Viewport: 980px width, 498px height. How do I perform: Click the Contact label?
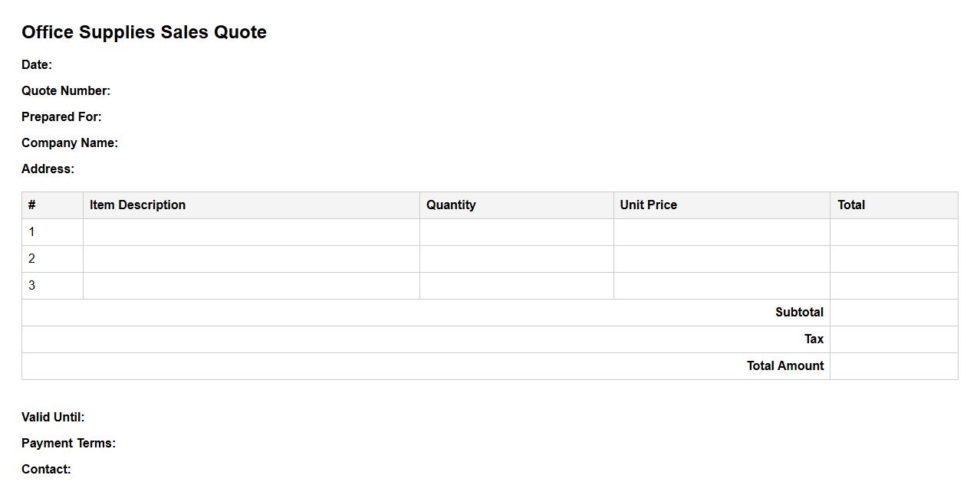[46, 470]
